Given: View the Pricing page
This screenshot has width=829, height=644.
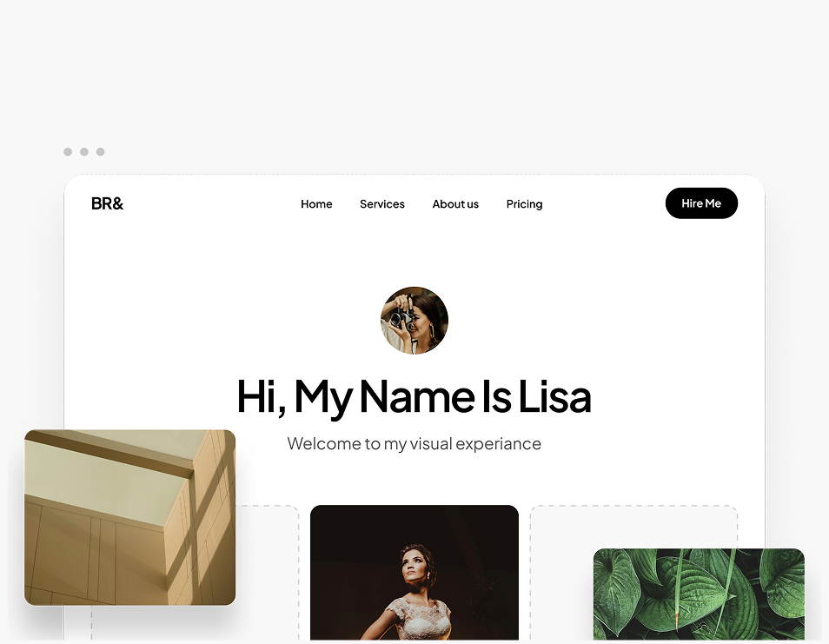Looking at the screenshot, I should click(525, 204).
